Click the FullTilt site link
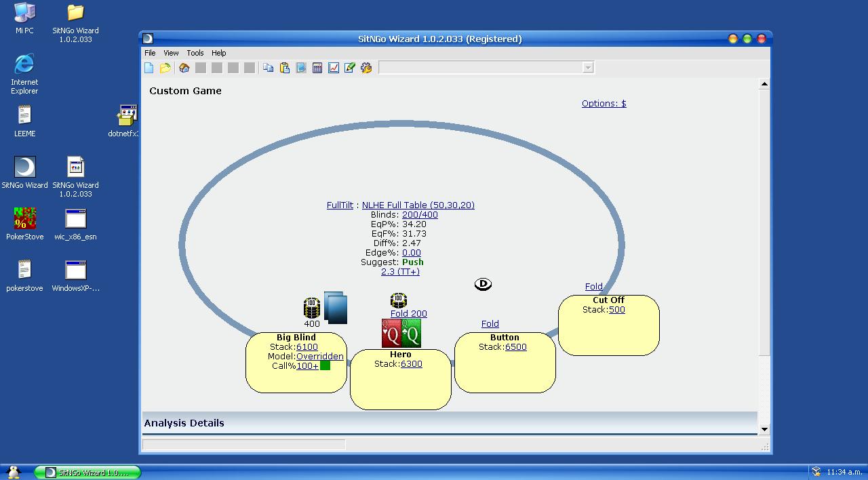 [x=340, y=205]
